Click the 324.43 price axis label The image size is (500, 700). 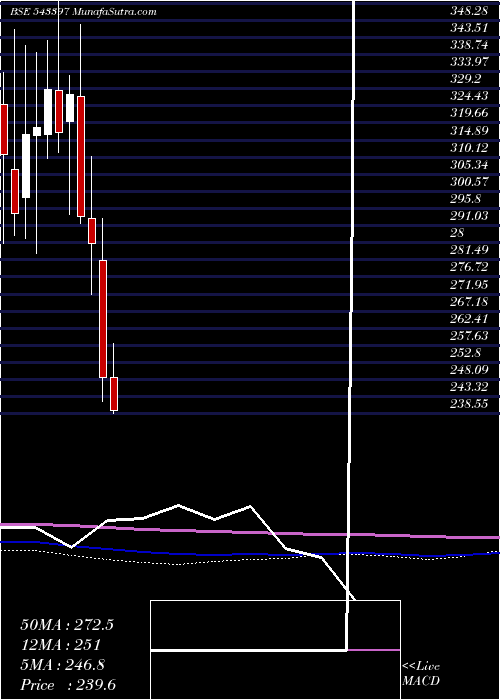point(471,96)
